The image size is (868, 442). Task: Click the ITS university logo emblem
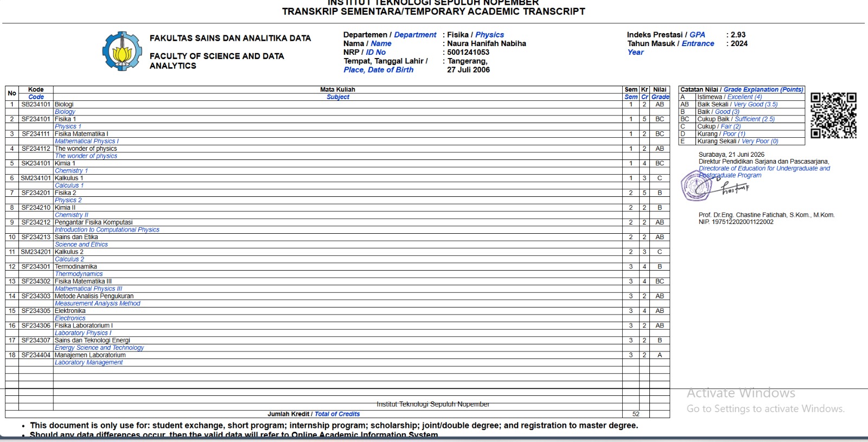click(x=123, y=52)
